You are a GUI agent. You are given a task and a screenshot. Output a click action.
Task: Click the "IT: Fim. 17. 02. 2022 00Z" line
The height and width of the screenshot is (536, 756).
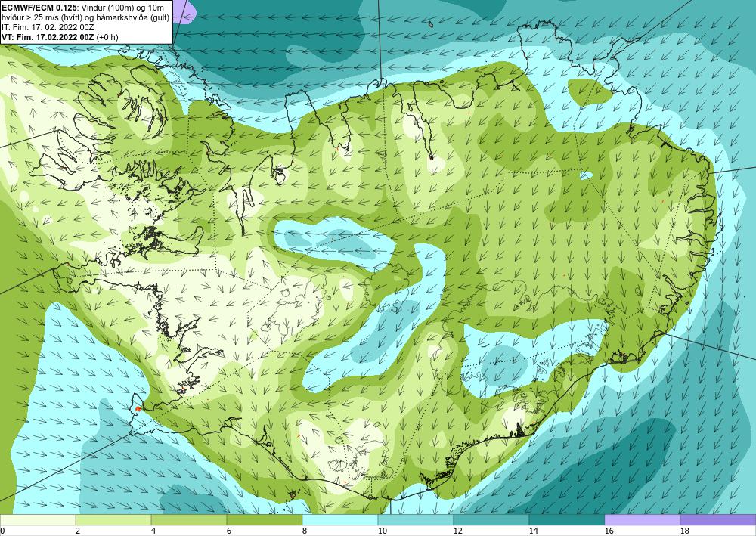tap(48, 27)
